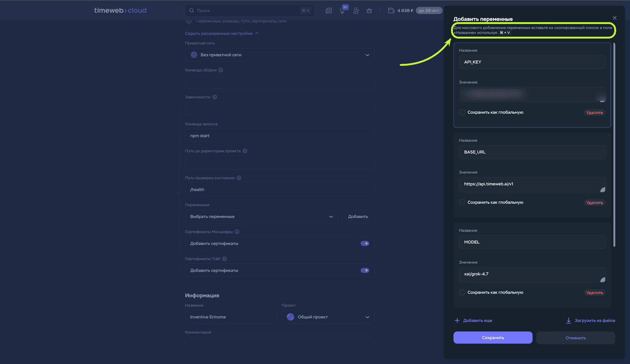Delete the BASE_URL variable
Image resolution: width=630 pixels, height=364 pixels.
(x=595, y=203)
